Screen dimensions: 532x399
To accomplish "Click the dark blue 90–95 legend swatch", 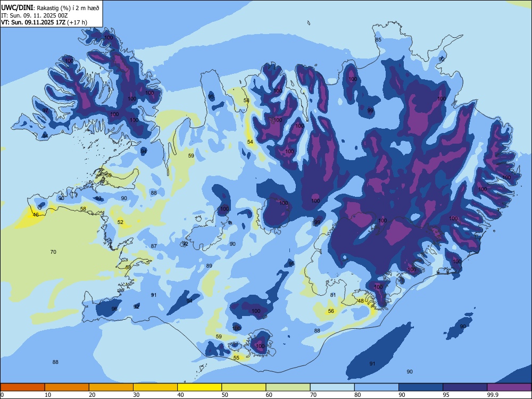I will coord(421,387).
